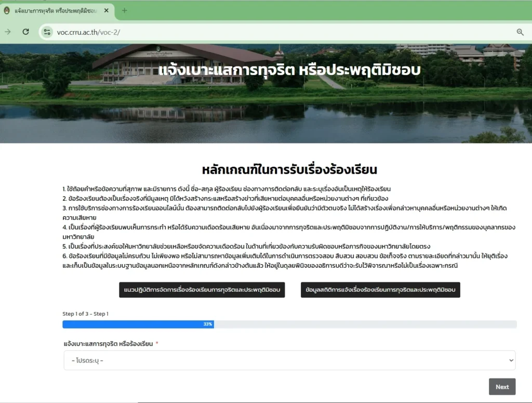Click the Next button

coord(502,386)
